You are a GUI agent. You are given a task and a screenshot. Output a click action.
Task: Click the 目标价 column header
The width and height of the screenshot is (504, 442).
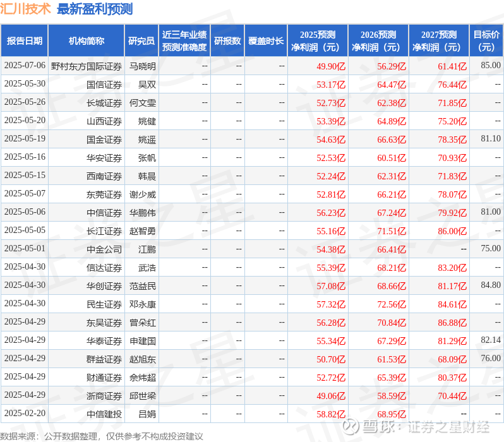pyautogui.click(x=486, y=41)
